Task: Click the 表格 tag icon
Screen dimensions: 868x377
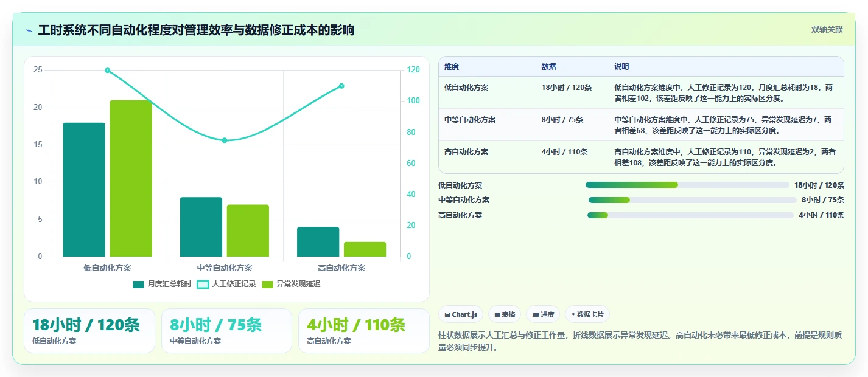Action: pyautogui.click(x=497, y=314)
